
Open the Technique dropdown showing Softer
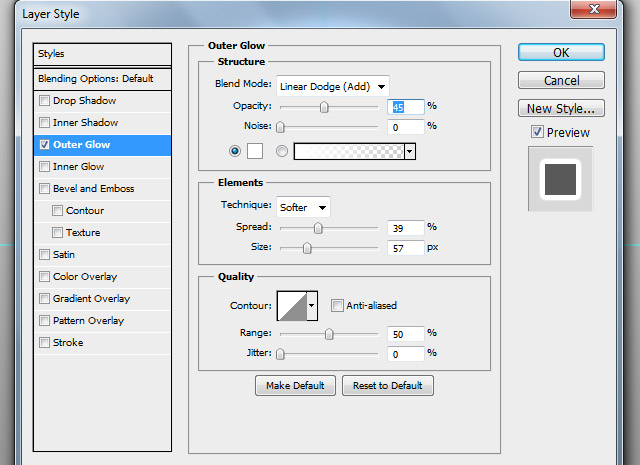tap(303, 207)
